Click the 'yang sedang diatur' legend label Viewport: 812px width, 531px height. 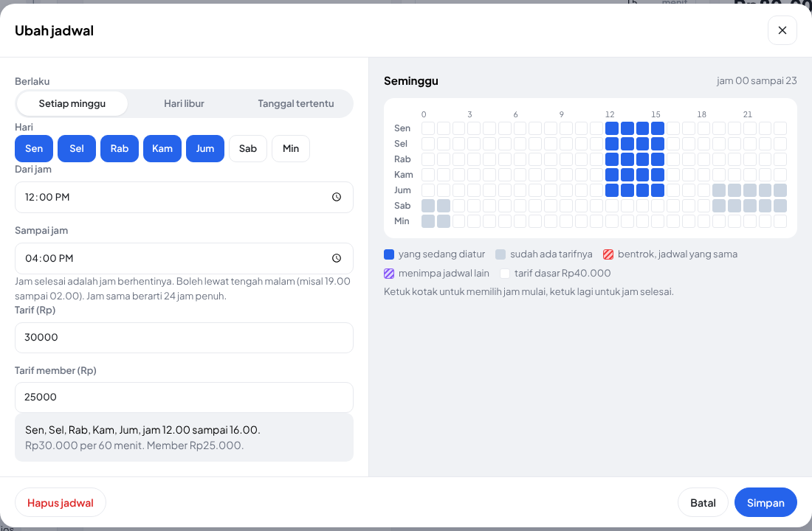441,254
